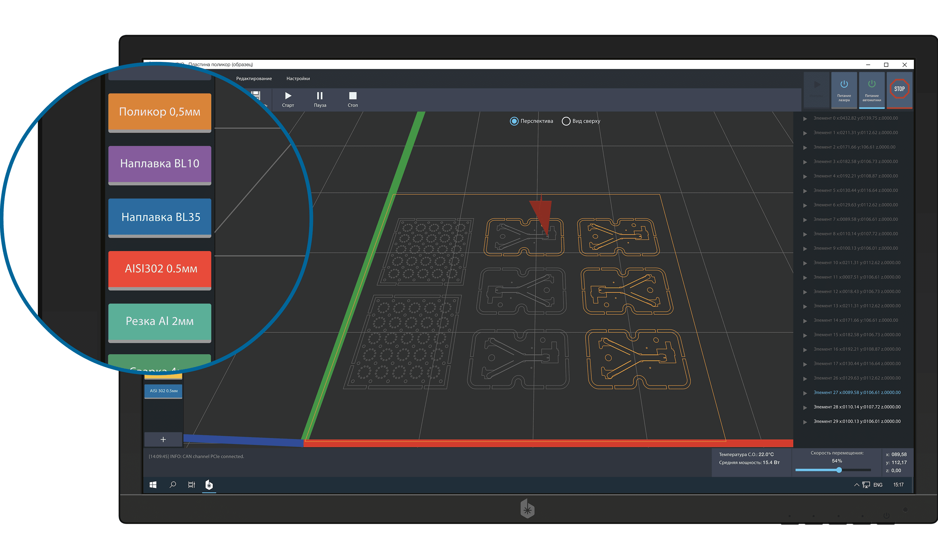
Task: Select the Перспектива radio button
Action: 514,121
